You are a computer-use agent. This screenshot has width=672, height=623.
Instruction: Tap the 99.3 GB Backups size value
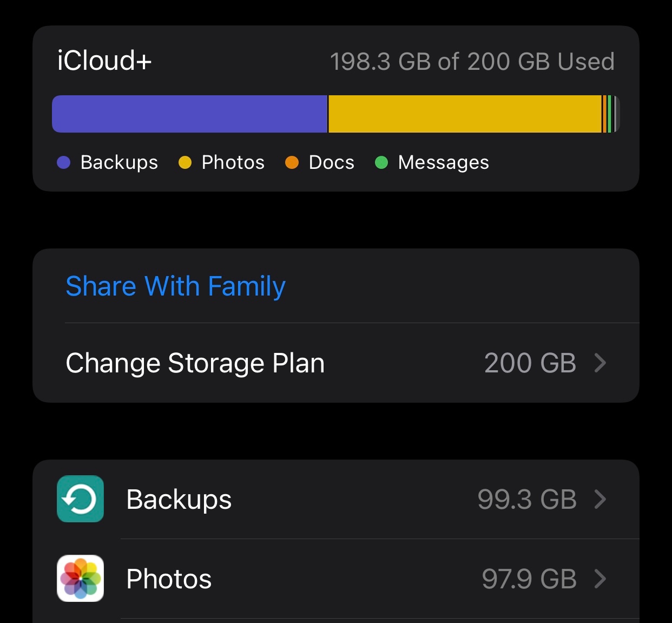(x=527, y=499)
